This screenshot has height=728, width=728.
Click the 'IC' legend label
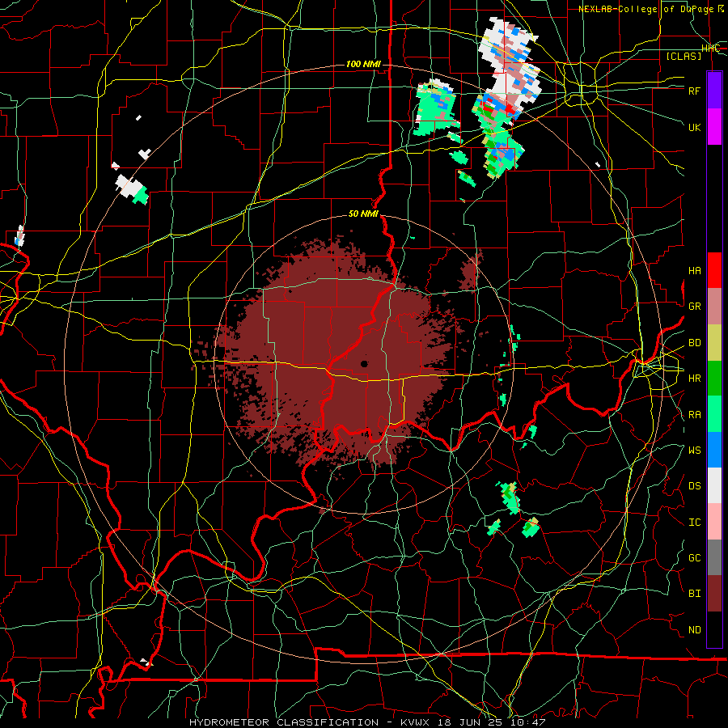(694, 523)
